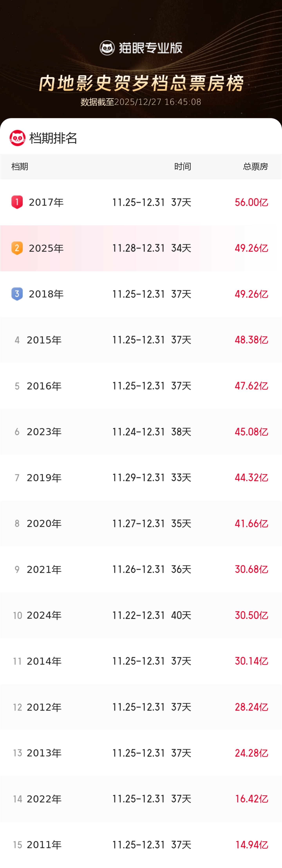282x868 pixels.
Task: Open the 档期排名 section title
Action: (53, 138)
